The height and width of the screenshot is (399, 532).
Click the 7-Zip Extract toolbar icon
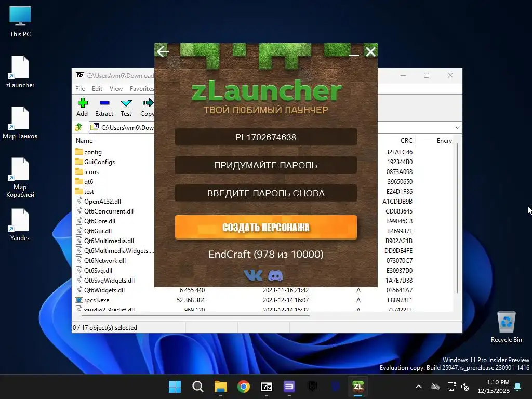point(104,107)
